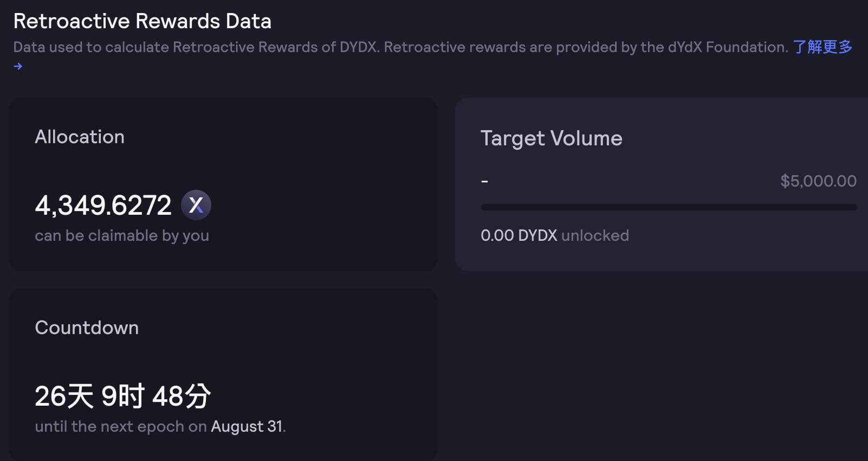Click the Target Volume progress bar
Viewport: 868px width, 461px height.
click(669, 207)
